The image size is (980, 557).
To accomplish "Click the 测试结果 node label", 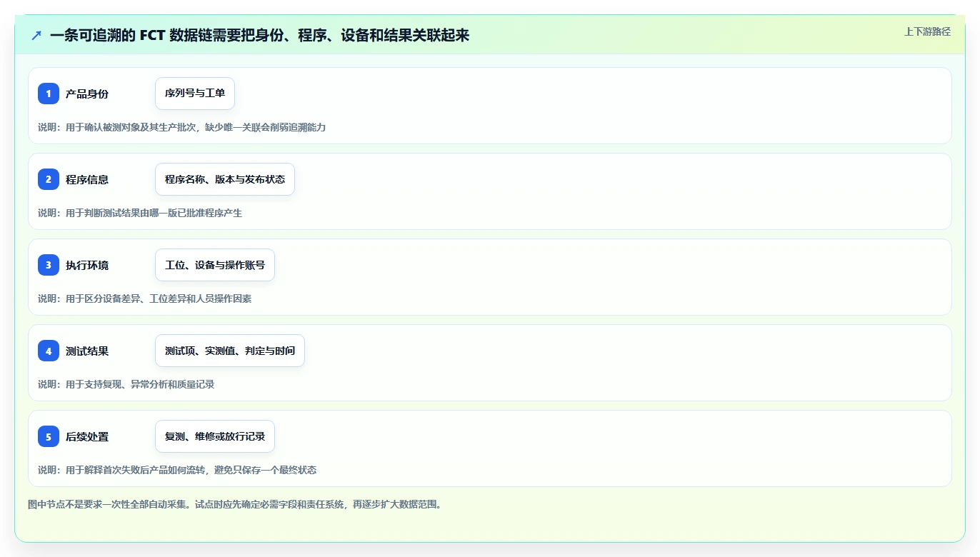I will (87, 351).
